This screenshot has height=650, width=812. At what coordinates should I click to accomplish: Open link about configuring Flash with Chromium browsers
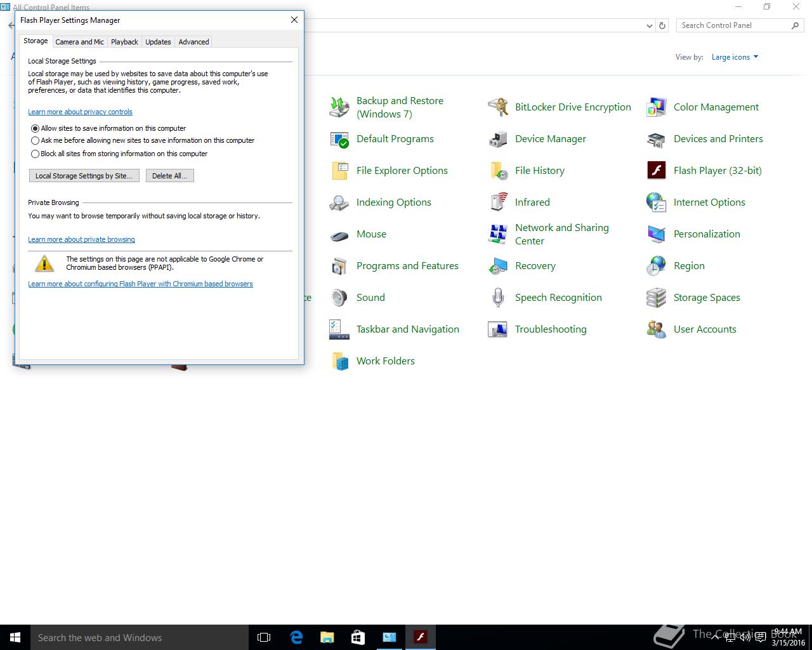(x=140, y=284)
